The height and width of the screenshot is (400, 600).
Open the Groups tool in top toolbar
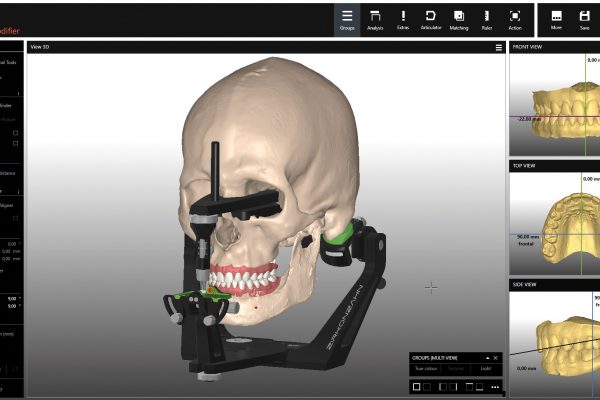click(x=347, y=19)
